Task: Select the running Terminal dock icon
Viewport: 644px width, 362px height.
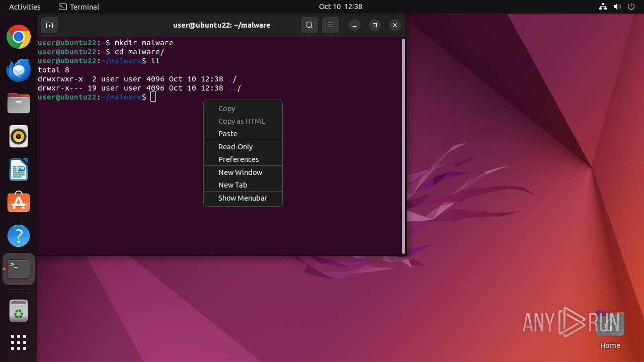Action: [x=19, y=269]
